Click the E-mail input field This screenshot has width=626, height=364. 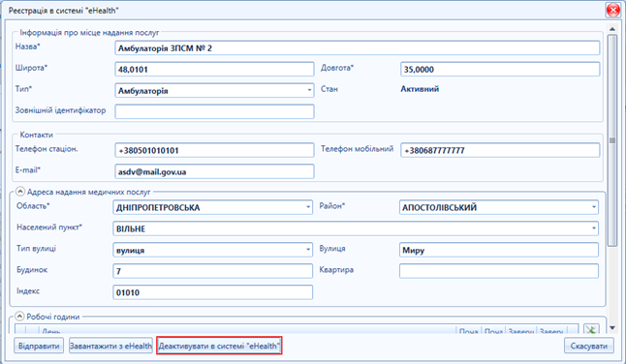(x=214, y=171)
